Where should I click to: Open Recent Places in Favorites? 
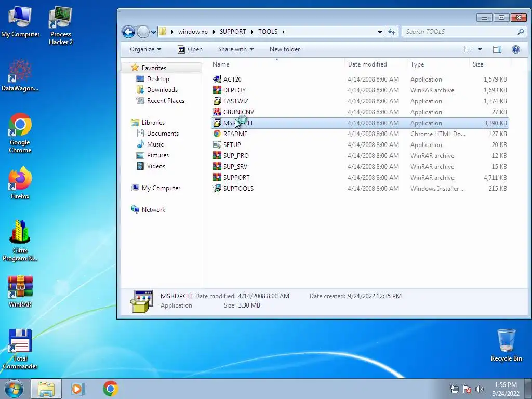(160, 101)
